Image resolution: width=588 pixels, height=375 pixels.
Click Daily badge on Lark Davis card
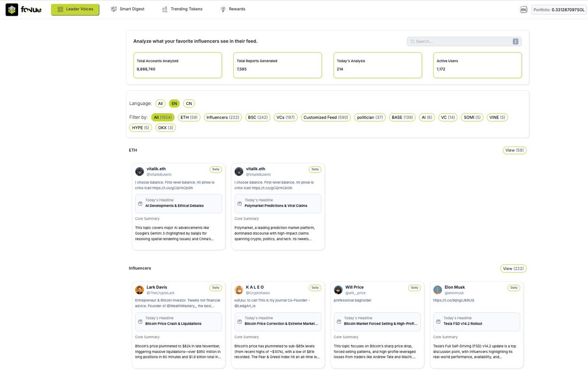[x=216, y=288]
